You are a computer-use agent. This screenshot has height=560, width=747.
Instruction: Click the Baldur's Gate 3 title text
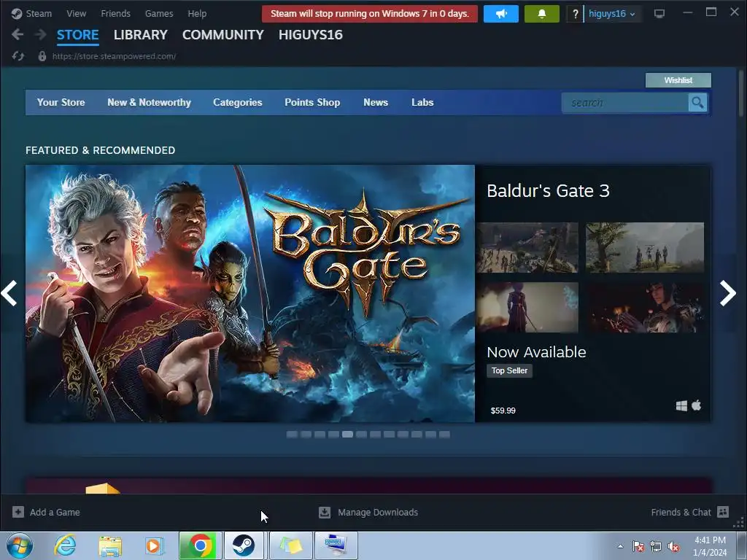click(548, 191)
